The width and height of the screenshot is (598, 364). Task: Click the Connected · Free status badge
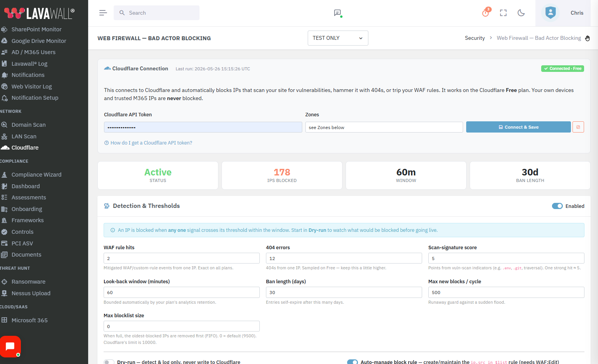tap(562, 68)
